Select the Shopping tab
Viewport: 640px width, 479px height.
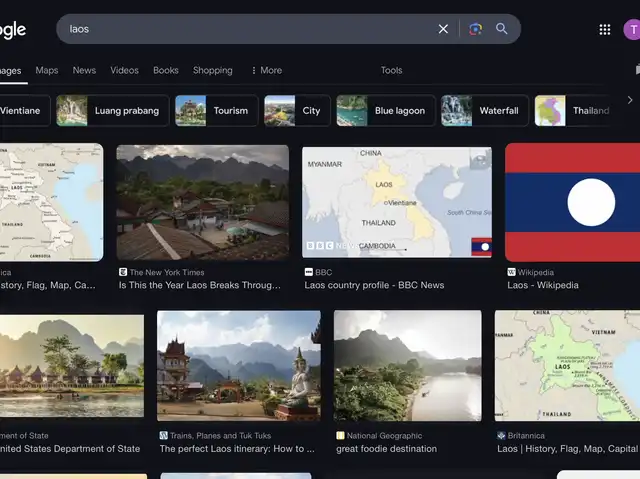212,70
